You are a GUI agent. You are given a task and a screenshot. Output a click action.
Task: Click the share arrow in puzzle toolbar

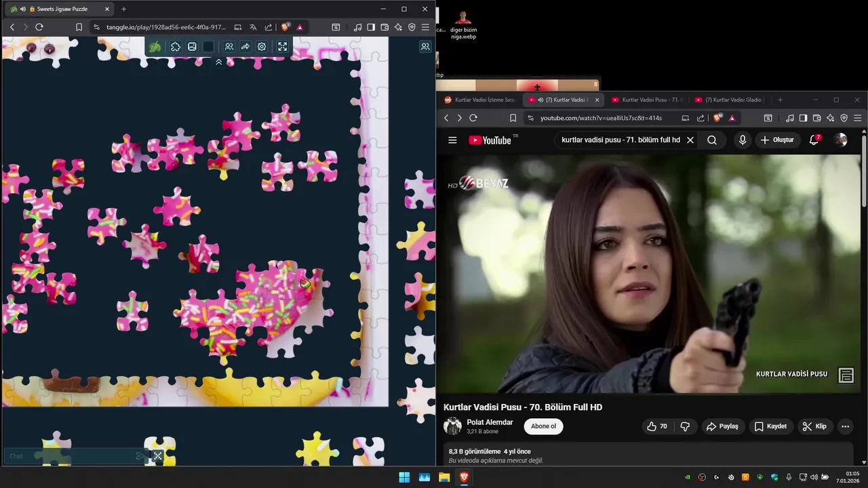coord(245,47)
